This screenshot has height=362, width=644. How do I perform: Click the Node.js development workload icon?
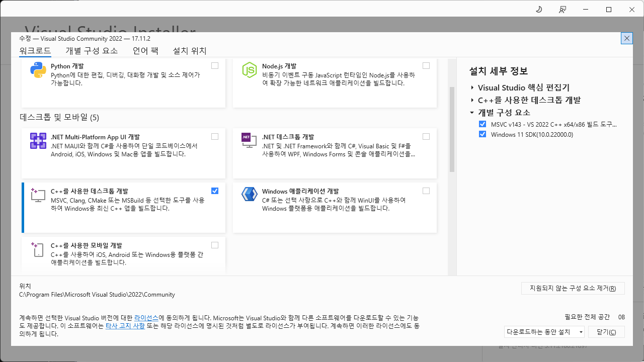(x=250, y=70)
